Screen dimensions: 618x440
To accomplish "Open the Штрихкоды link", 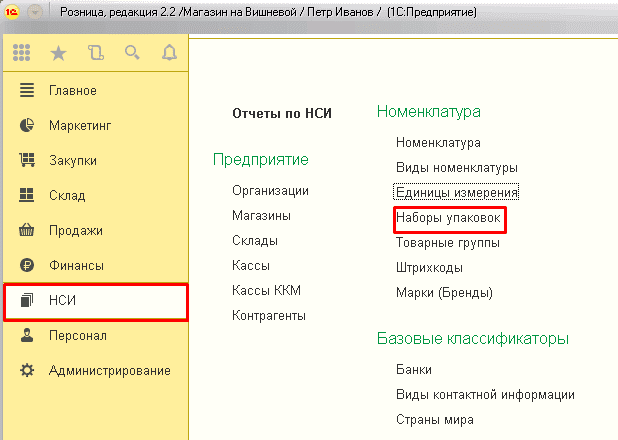I will tap(432, 267).
